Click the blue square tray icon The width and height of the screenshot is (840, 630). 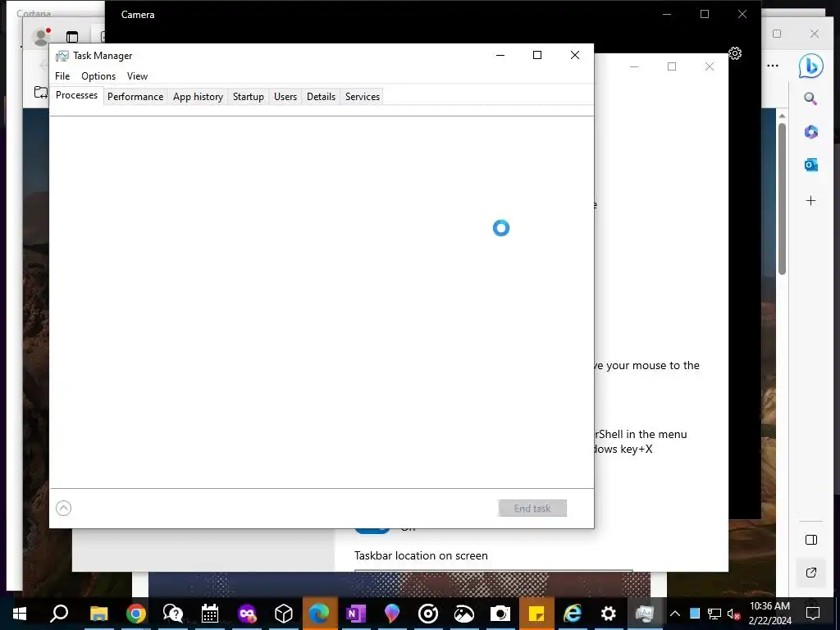click(695, 614)
